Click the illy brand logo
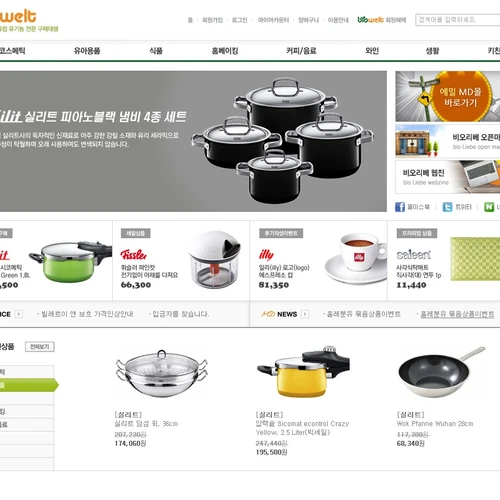Viewport: 500px width, 500px height. (266, 255)
